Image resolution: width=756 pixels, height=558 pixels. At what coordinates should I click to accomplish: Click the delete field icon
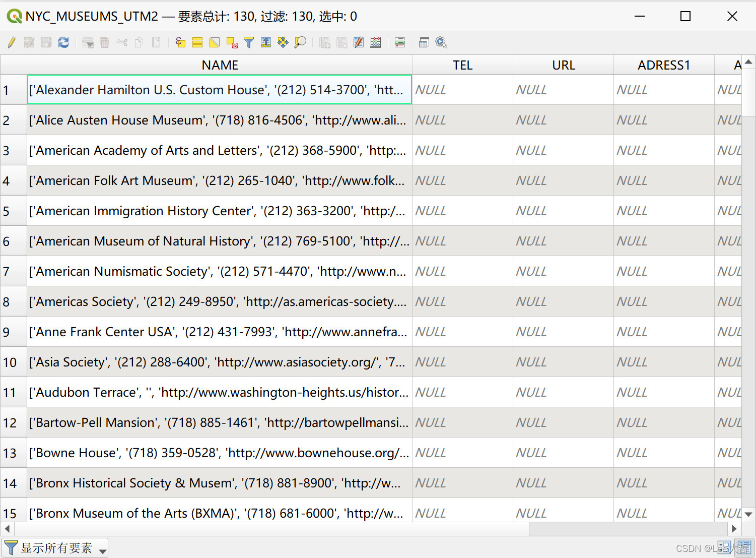tap(342, 42)
